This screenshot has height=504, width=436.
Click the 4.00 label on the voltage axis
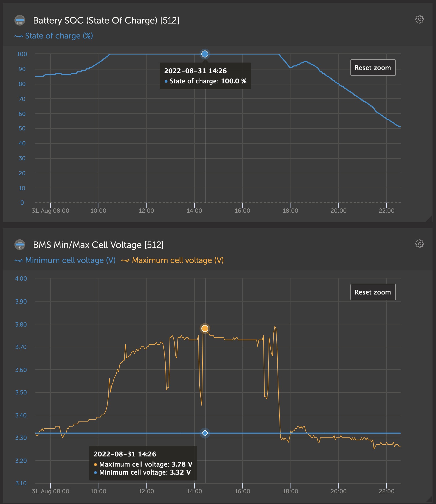pos(21,278)
